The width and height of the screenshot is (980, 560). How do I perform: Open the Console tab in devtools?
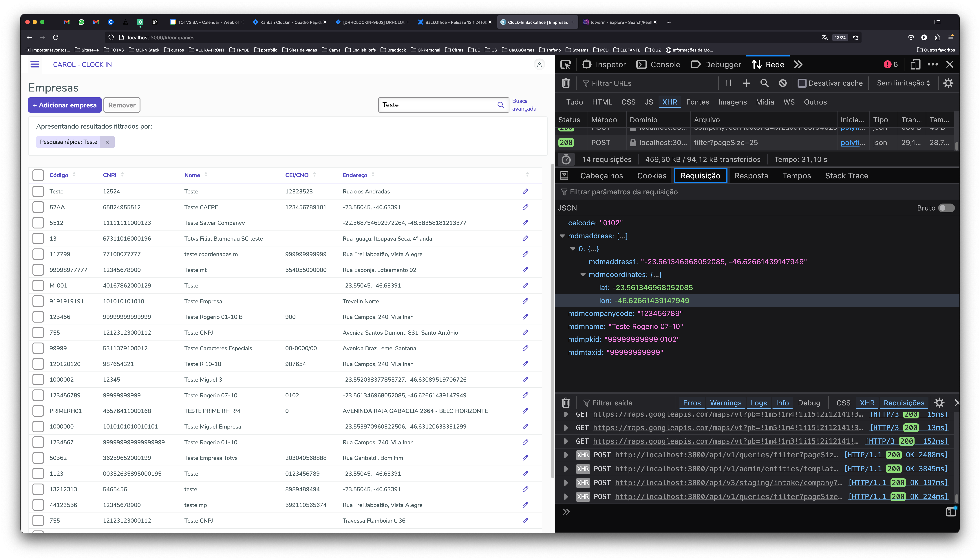(659, 65)
